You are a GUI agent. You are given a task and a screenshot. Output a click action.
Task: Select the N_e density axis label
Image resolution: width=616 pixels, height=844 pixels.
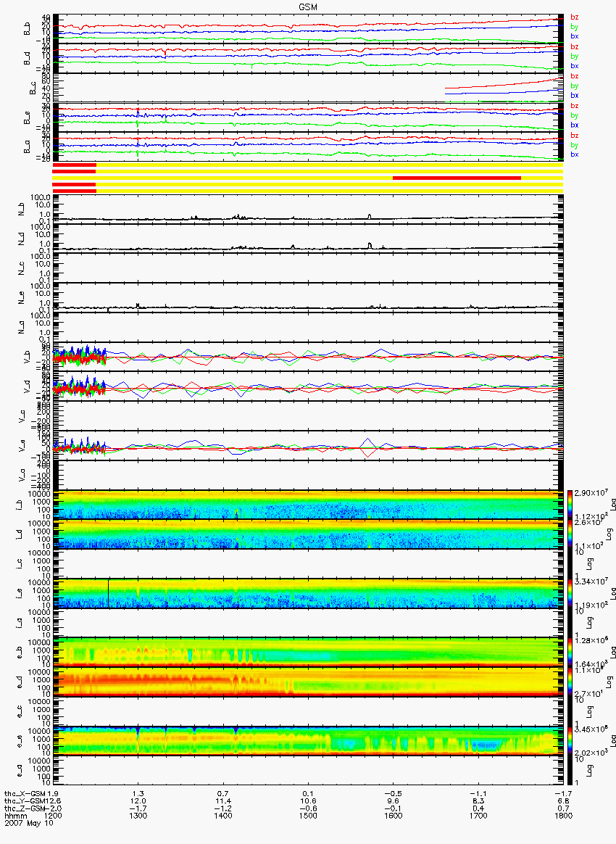point(22,298)
